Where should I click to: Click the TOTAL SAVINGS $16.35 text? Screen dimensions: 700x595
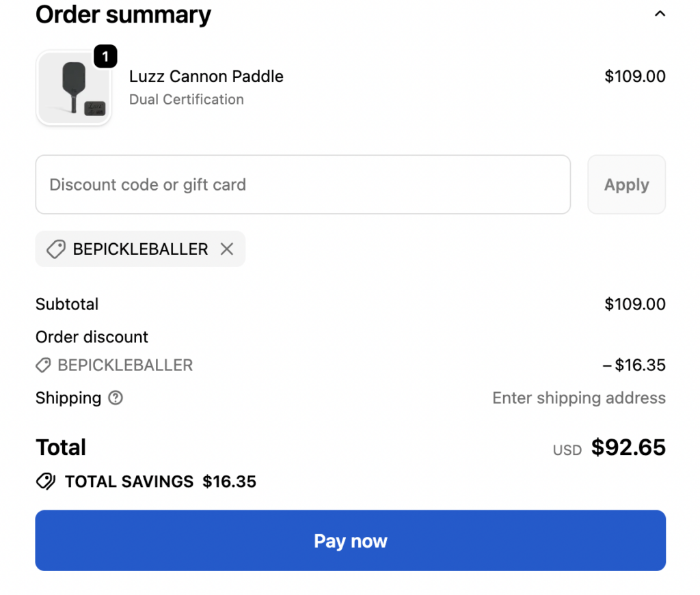pos(161,482)
